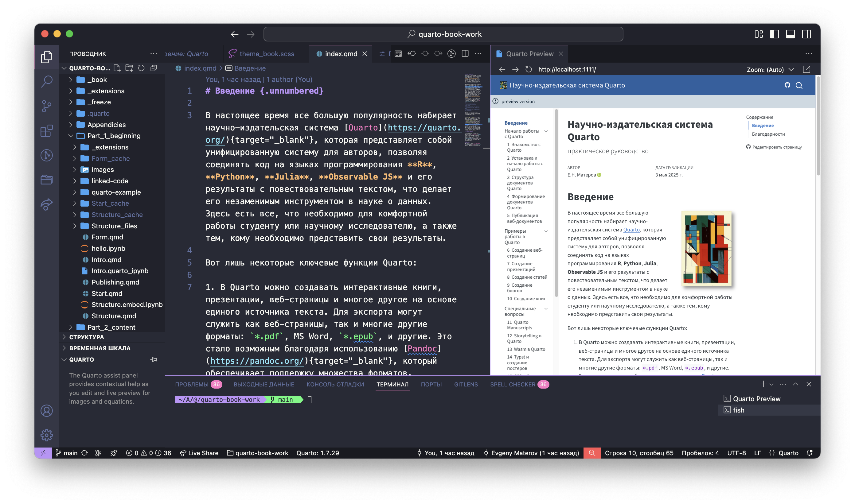The width and height of the screenshot is (855, 504).
Task: Open search icon in preview navbar
Action: pos(799,85)
